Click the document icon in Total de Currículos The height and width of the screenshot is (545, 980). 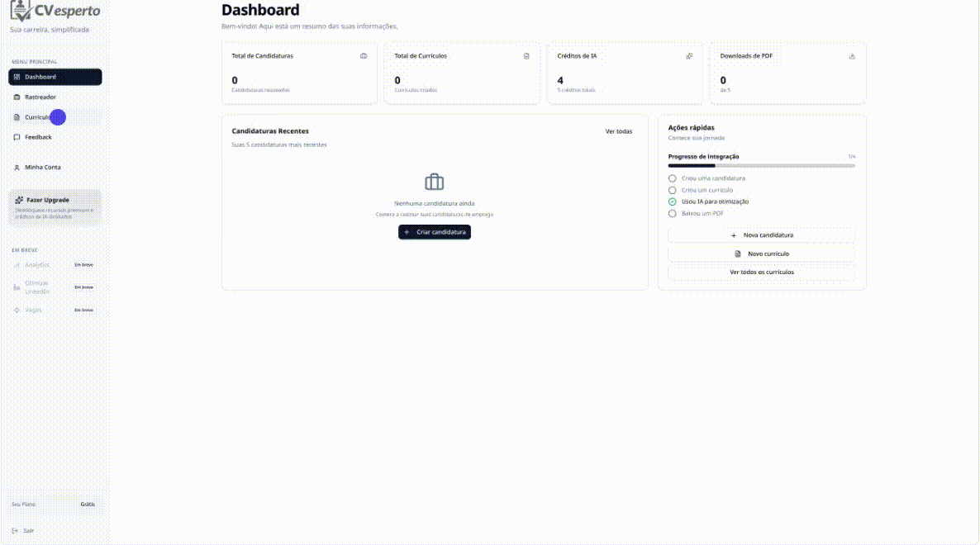click(x=526, y=56)
